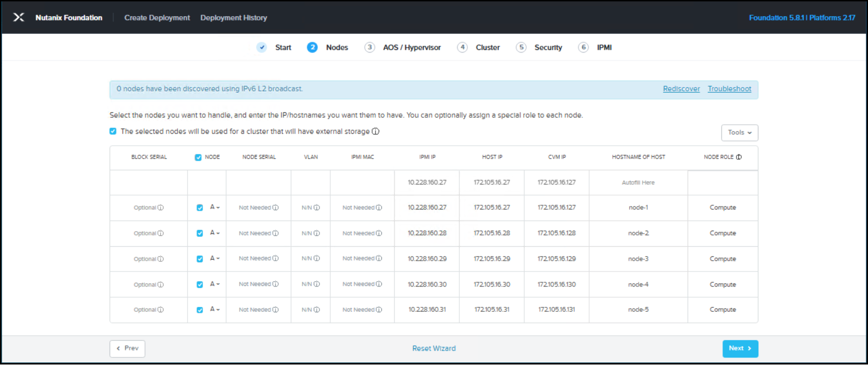The width and height of the screenshot is (868, 365).
Task: Toggle the NODE header select-all checkbox
Action: point(198,158)
